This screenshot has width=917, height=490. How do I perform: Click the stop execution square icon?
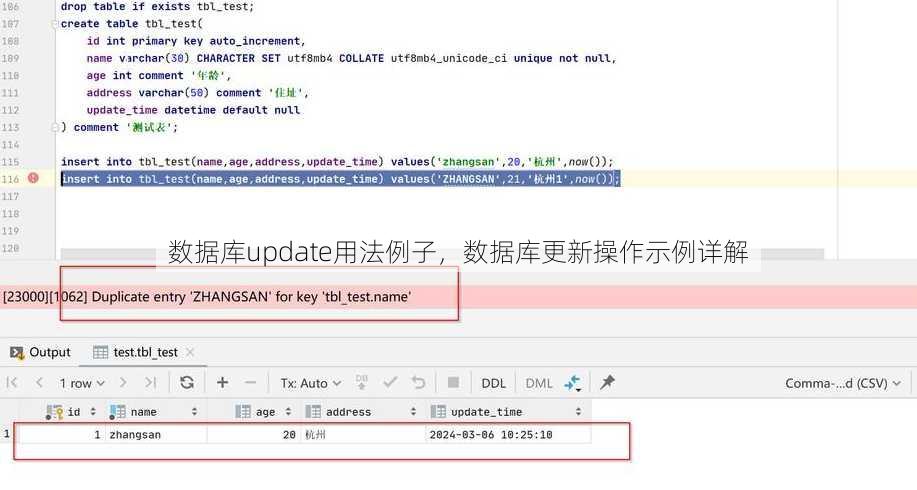tap(453, 383)
